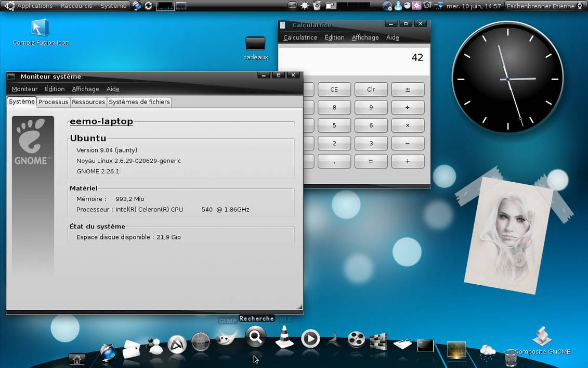This screenshot has height=368, width=588.
Task: Switch to the Ressources tab
Action: pos(88,102)
